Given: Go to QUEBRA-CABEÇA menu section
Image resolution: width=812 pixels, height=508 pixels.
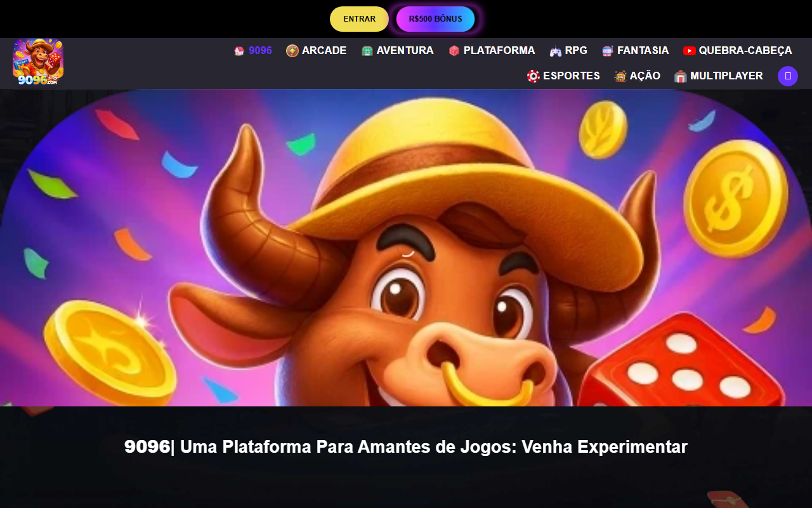Looking at the screenshot, I should [738, 51].
